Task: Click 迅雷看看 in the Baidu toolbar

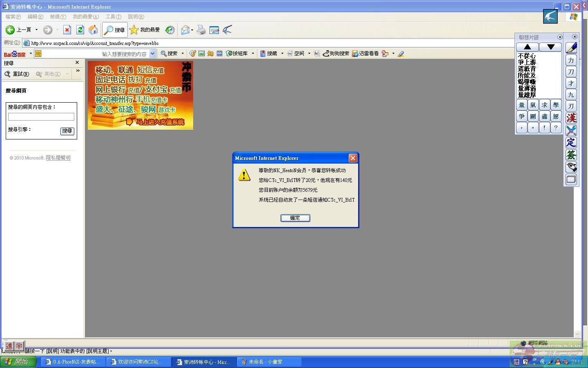Action: coord(365,54)
